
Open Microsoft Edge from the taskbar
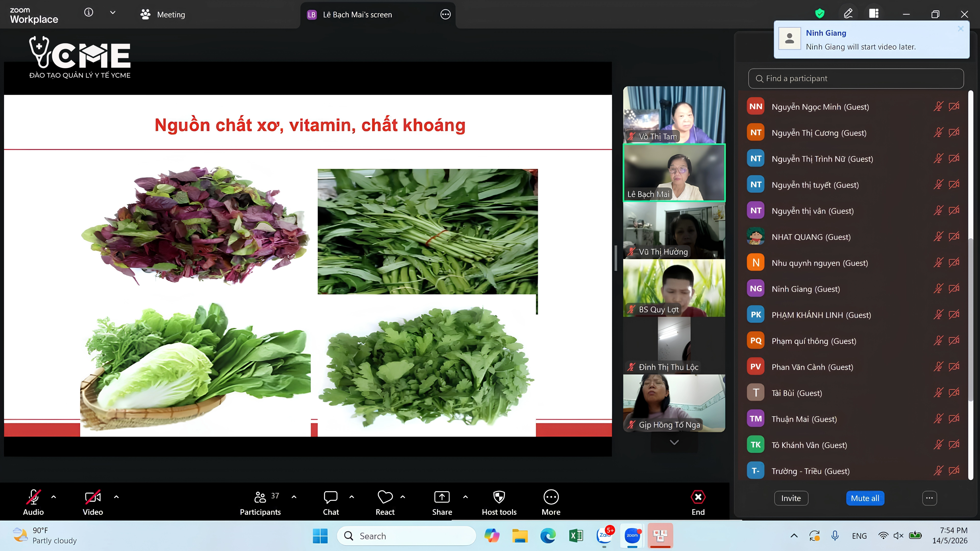(548, 536)
